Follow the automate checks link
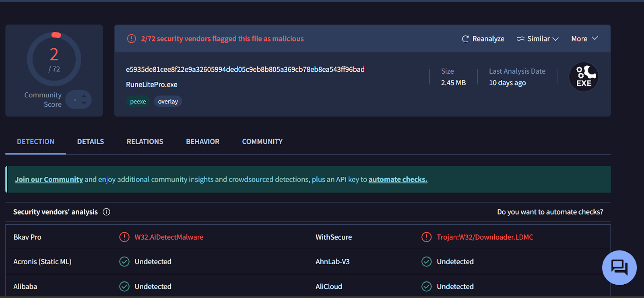This screenshot has width=644, height=298. point(398,179)
